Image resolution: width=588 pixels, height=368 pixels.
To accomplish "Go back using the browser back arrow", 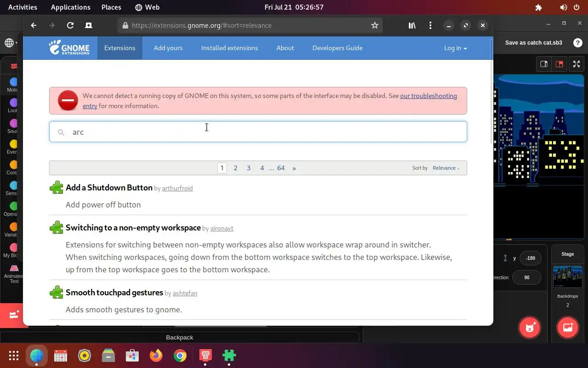I will point(34,25).
